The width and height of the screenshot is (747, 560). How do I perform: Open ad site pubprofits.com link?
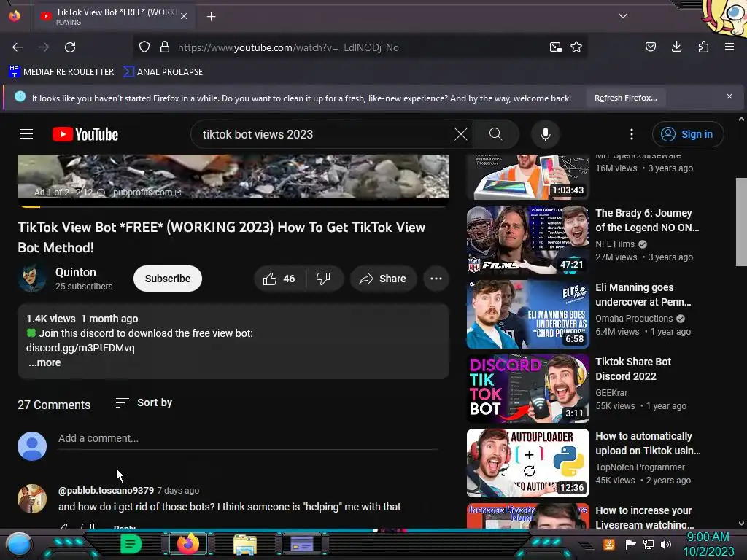(x=147, y=192)
